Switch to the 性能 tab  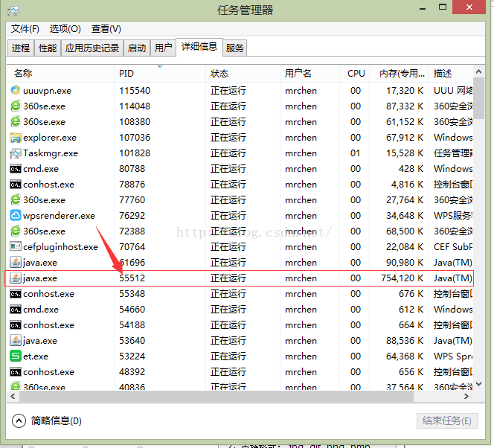(x=48, y=48)
